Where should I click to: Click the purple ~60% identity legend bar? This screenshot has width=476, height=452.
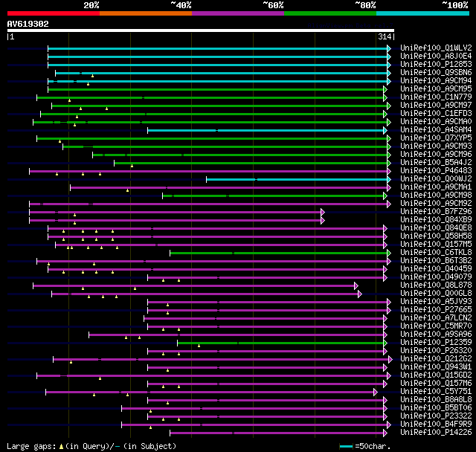238,13
